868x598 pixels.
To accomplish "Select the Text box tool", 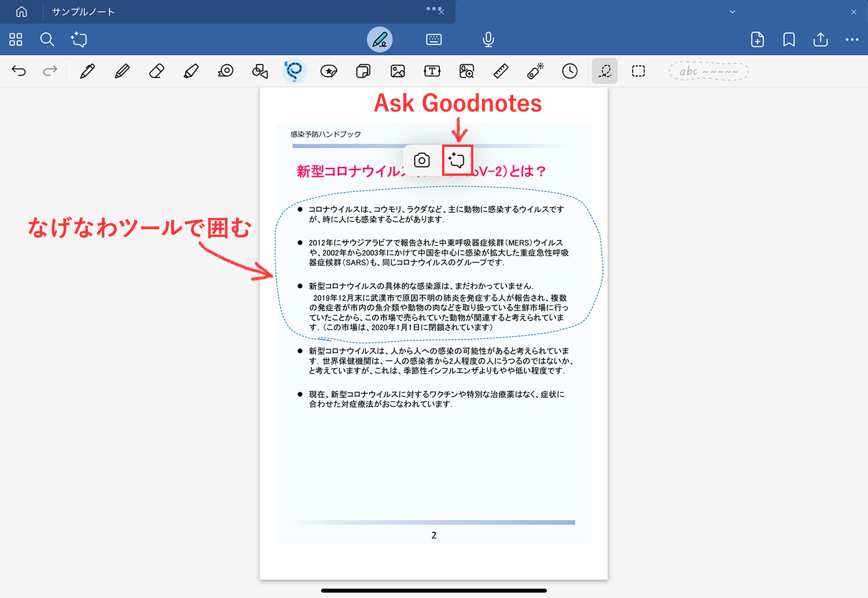I will (432, 71).
